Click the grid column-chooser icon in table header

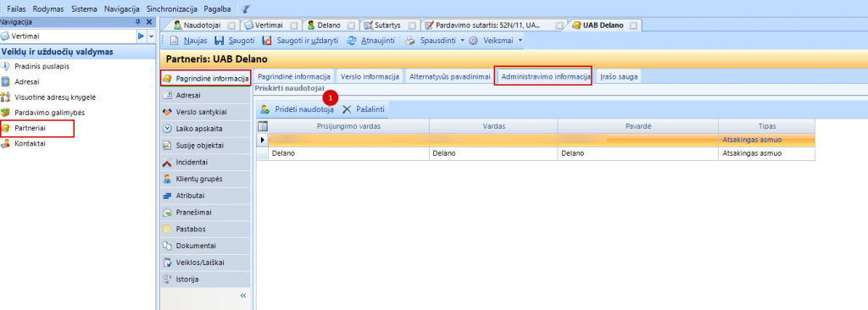[x=263, y=126]
